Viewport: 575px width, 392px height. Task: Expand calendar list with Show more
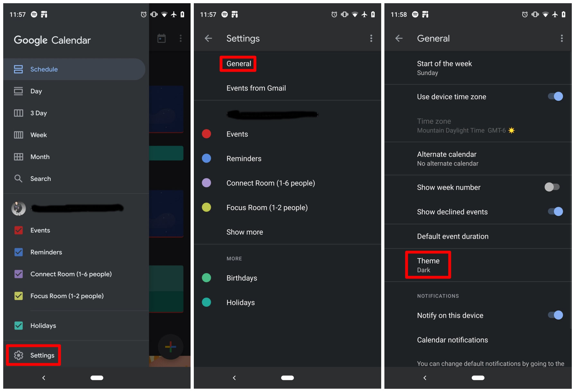pos(245,232)
